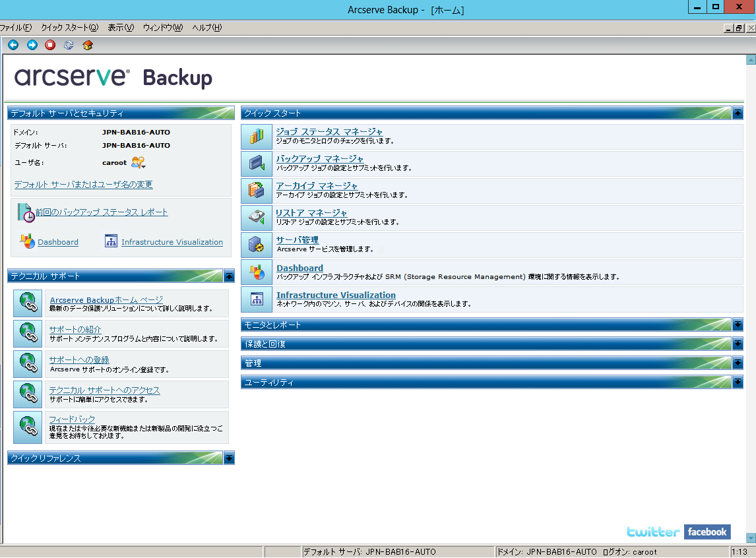This screenshot has width=756, height=558.
Task: Open Infrastructure Visualization link in Quick Start
Action: point(336,295)
